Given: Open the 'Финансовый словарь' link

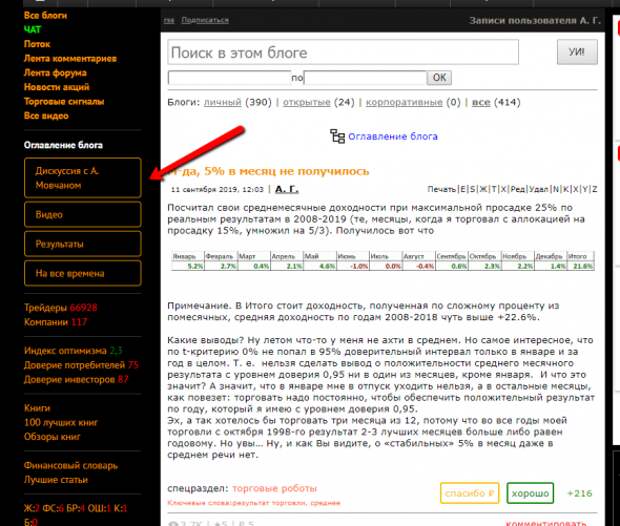Looking at the screenshot, I should [x=71, y=465].
